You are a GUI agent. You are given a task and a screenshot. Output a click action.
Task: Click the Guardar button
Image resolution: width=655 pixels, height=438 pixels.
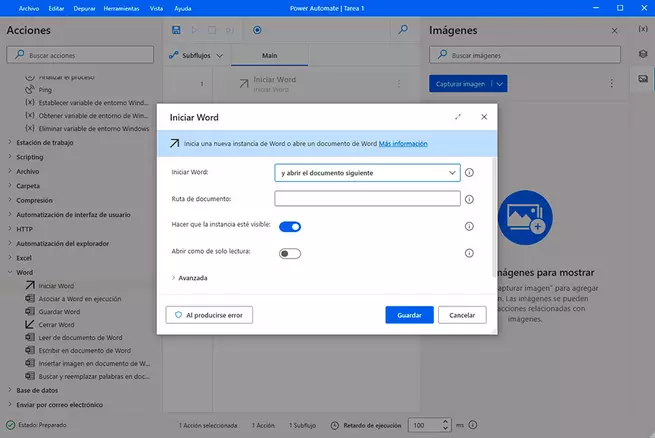(x=409, y=315)
